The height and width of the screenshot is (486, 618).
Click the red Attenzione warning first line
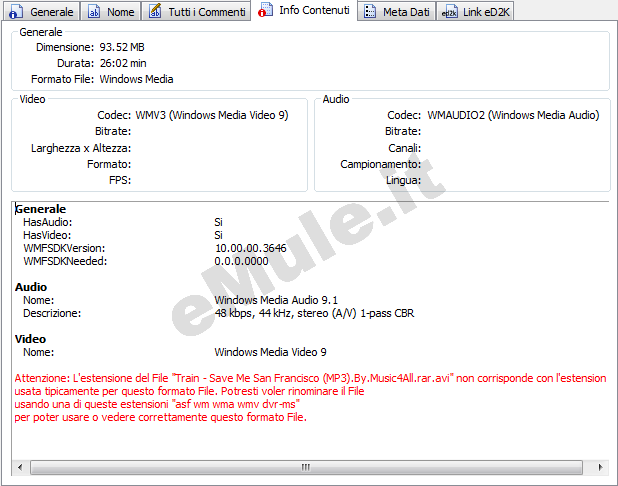click(310, 378)
